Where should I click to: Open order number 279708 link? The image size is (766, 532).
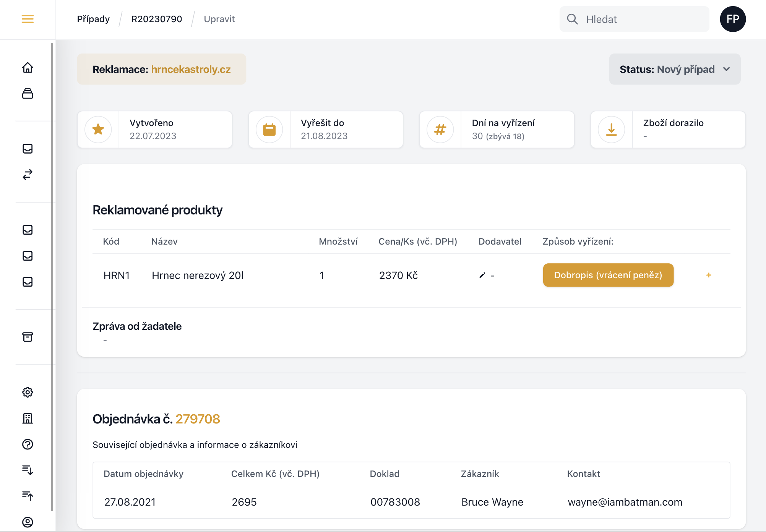coord(198,419)
